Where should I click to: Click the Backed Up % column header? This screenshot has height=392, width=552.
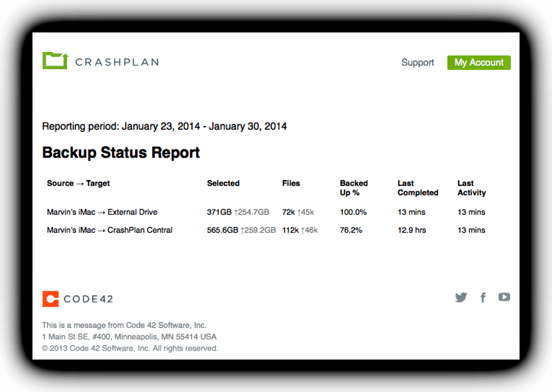coord(354,188)
